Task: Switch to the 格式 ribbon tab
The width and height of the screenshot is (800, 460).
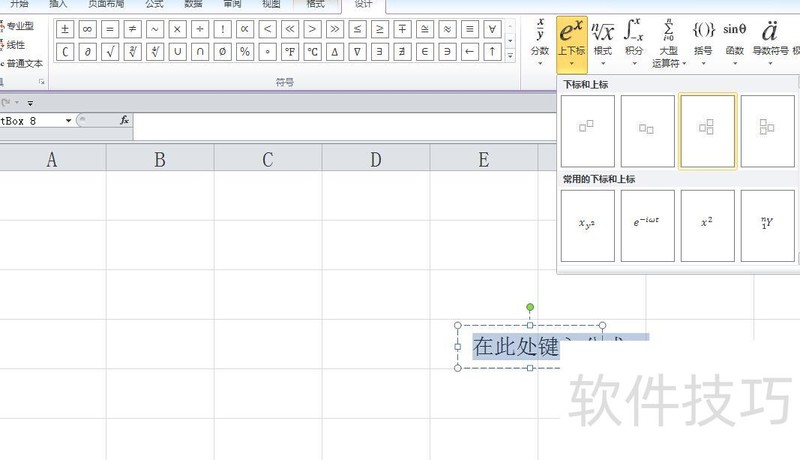Action: click(x=315, y=5)
